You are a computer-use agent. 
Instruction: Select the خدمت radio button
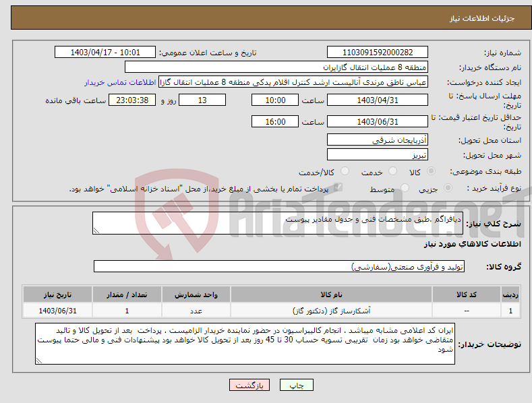(x=392, y=171)
